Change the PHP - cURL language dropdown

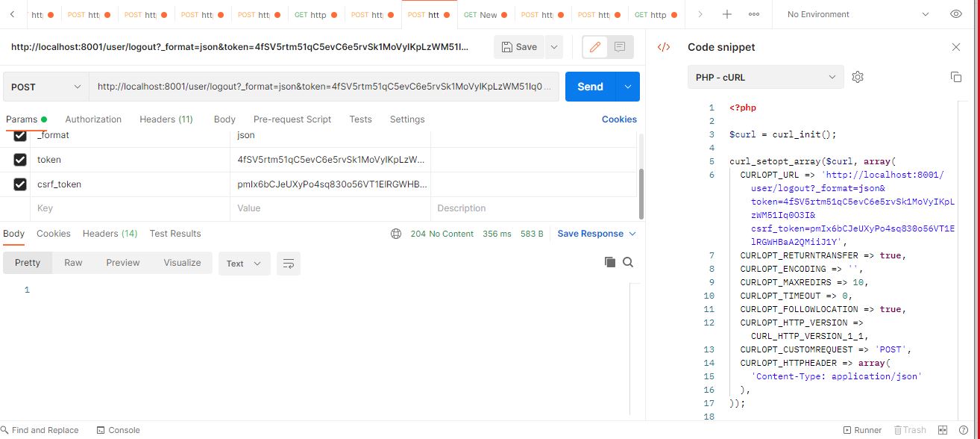tap(764, 77)
